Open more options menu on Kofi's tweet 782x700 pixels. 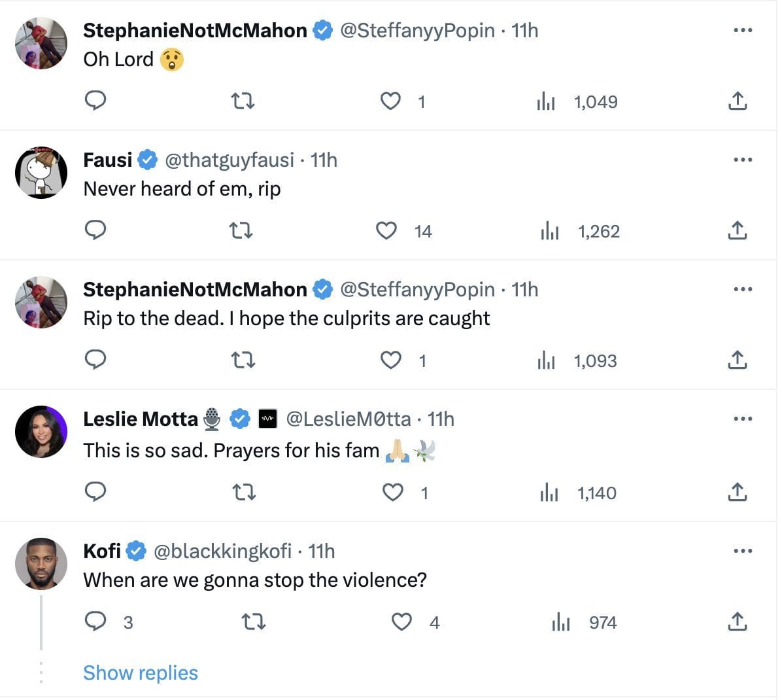(x=743, y=551)
